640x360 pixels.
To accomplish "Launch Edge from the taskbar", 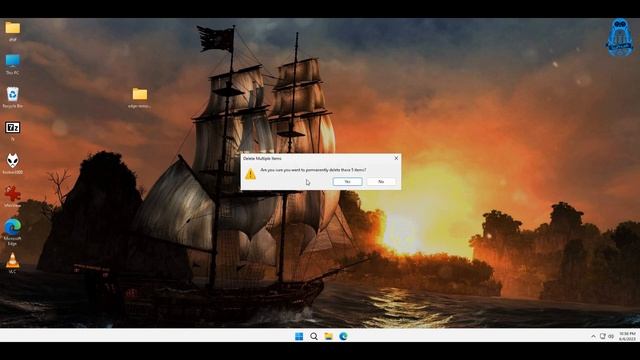I will [343, 336].
